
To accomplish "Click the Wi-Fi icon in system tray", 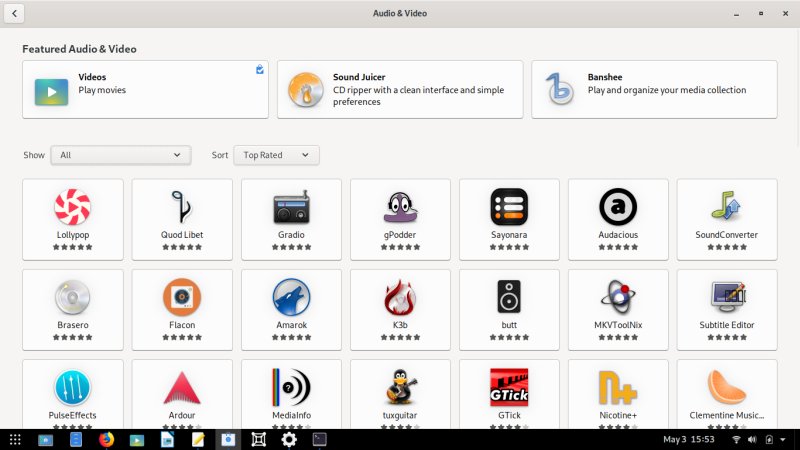I will [x=736, y=439].
